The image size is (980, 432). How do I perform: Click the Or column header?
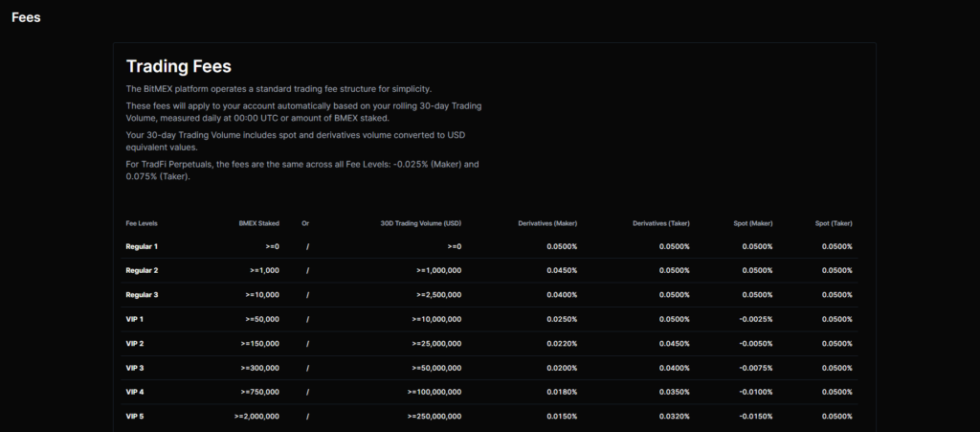point(305,223)
